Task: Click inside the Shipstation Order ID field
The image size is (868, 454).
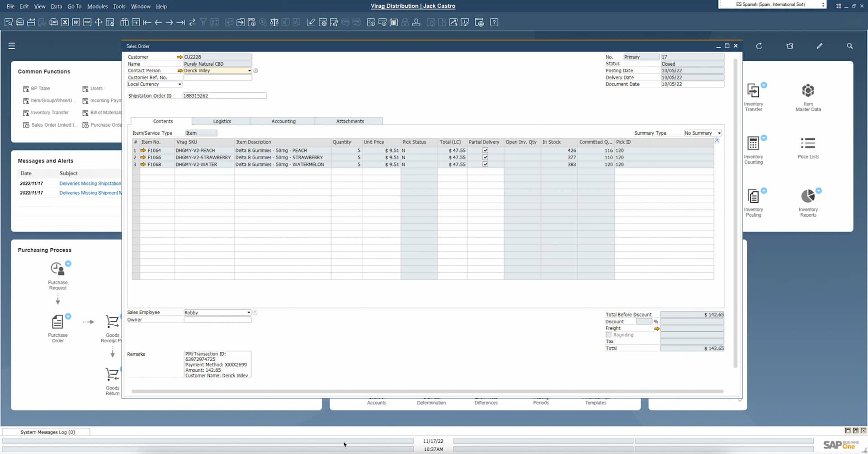Action: click(223, 95)
